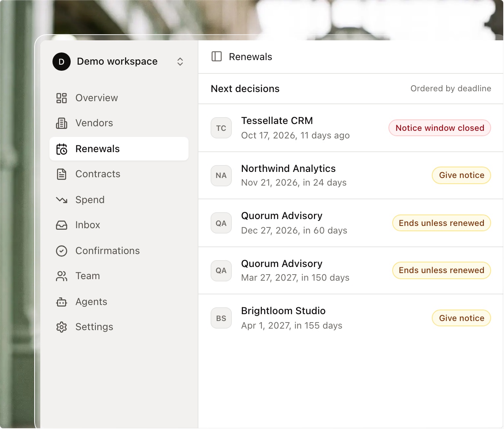This screenshot has height=429, width=504.
Task: Click the Demo workspace D avatar
Action: [62, 62]
